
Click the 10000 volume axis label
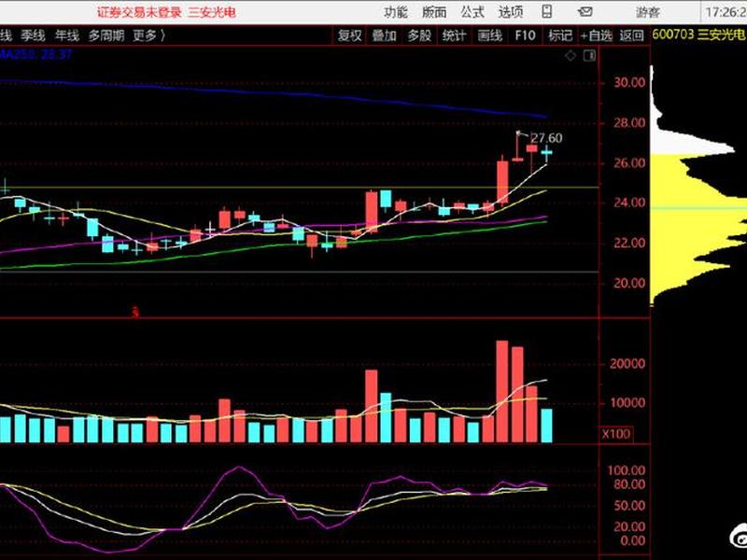click(x=627, y=403)
